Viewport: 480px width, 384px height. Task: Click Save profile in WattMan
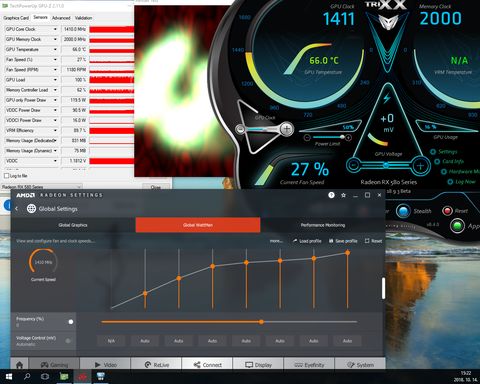(x=343, y=241)
